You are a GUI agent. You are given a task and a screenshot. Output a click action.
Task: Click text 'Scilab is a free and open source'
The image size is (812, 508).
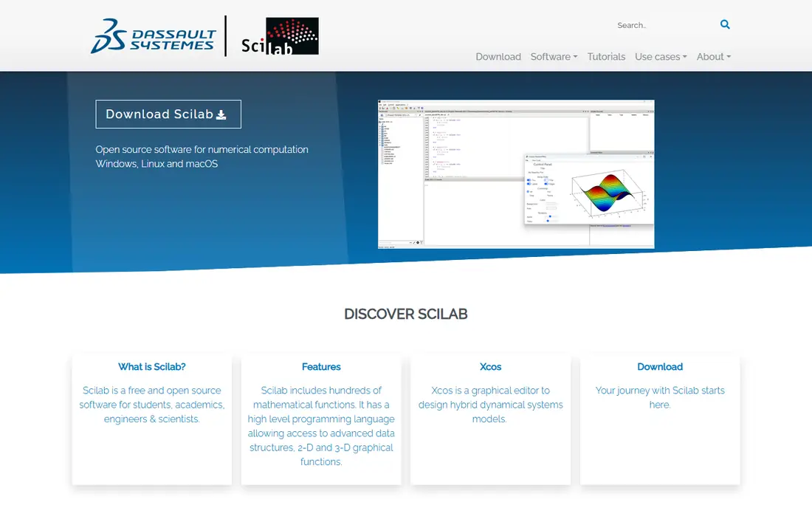click(x=152, y=391)
